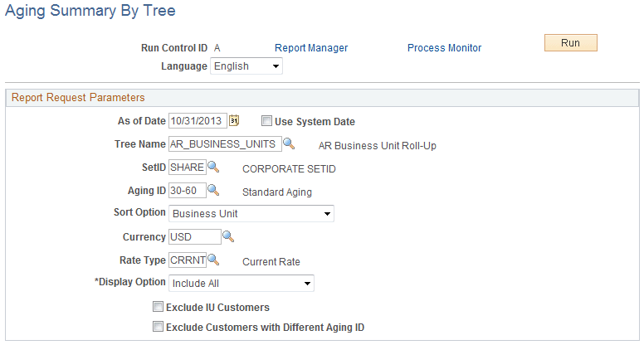Open the As of Date calendar picker

pyautogui.click(x=234, y=121)
